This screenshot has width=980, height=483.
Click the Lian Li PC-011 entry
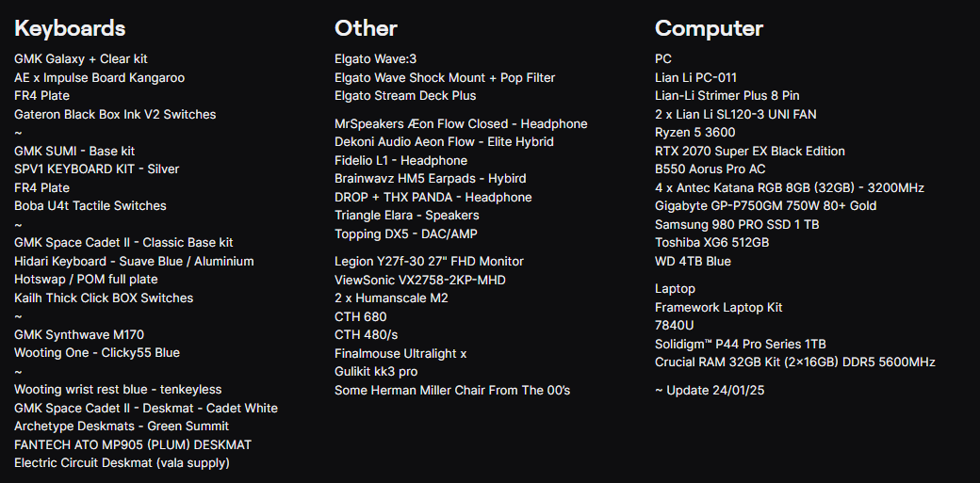tap(695, 77)
